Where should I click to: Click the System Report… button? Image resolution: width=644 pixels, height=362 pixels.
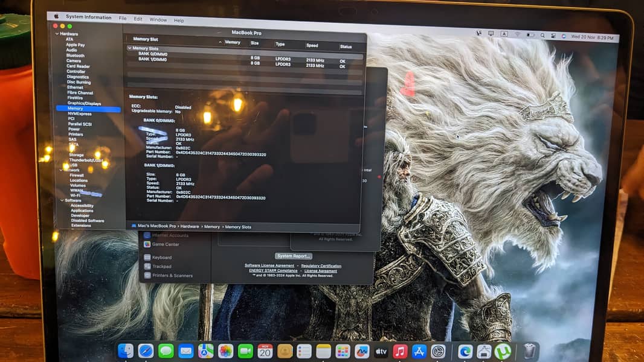tap(294, 256)
